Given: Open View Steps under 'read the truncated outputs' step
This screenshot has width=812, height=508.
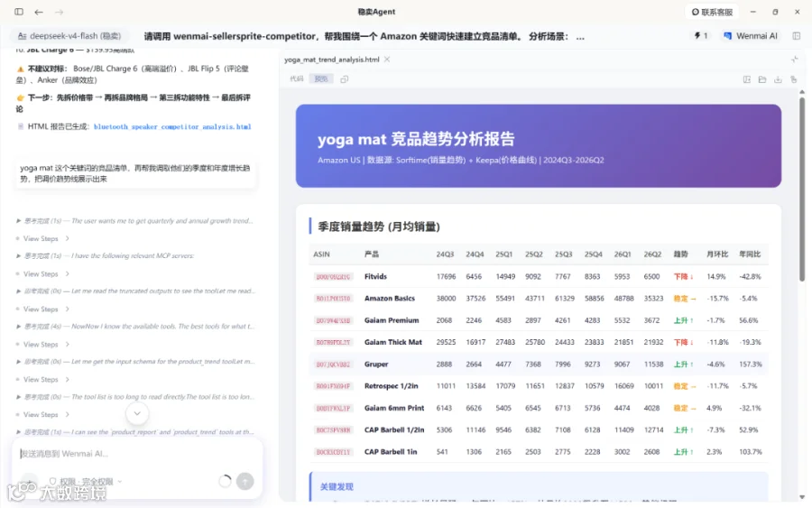Looking at the screenshot, I should tap(43, 309).
